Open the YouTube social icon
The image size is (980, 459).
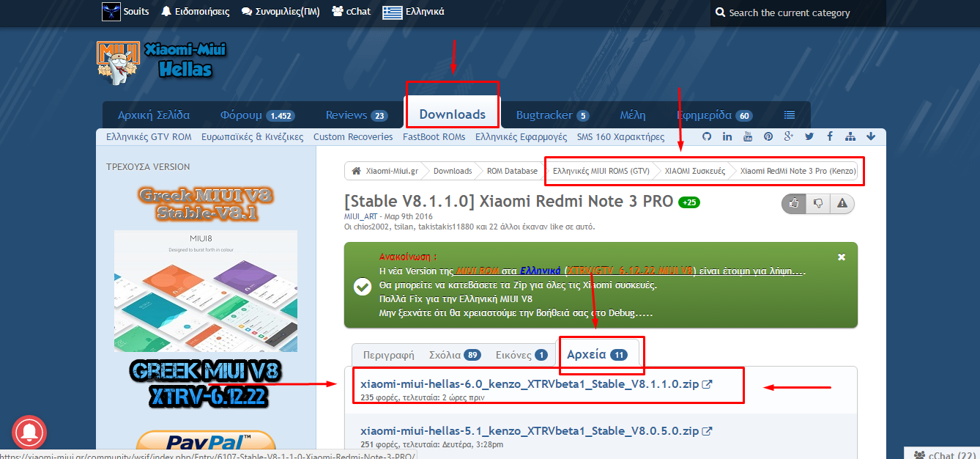coord(748,136)
